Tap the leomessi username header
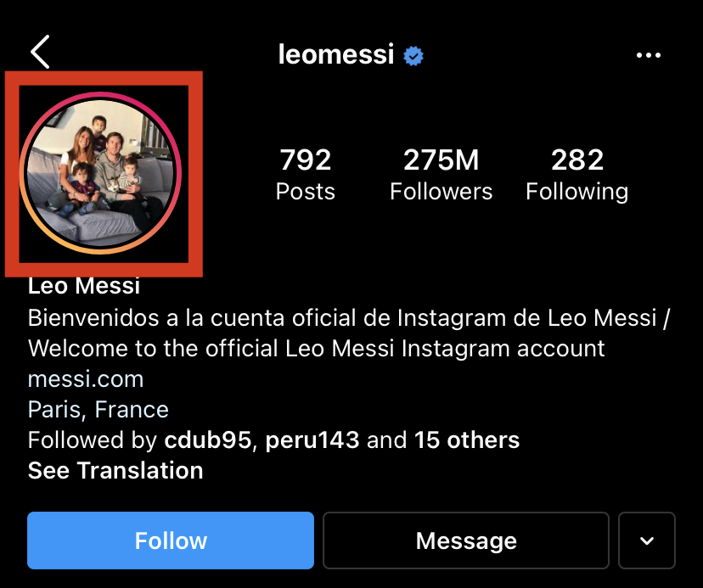The width and height of the screenshot is (703, 588). [x=336, y=55]
